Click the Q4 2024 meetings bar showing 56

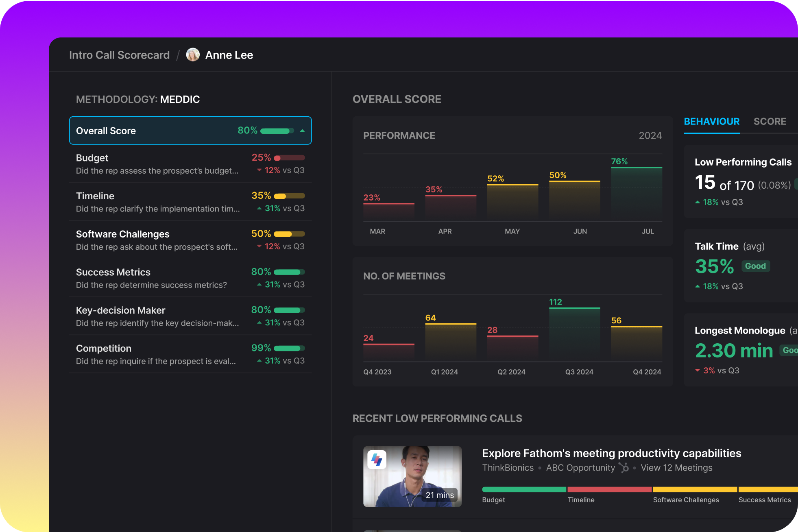tap(637, 344)
